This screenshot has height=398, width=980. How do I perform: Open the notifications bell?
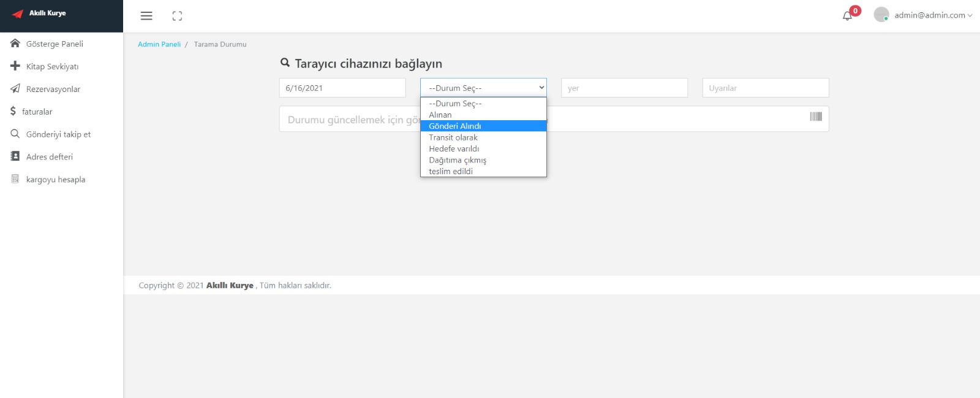pyautogui.click(x=847, y=16)
